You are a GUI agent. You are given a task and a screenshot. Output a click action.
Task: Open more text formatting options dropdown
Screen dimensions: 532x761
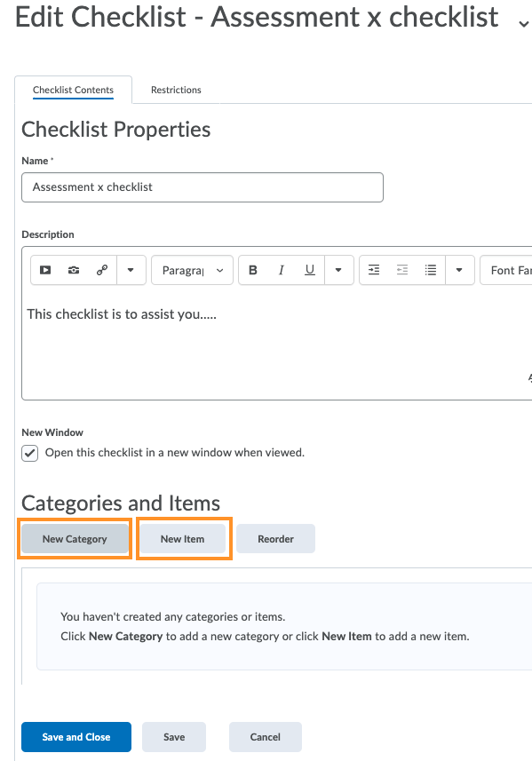[338, 270]
